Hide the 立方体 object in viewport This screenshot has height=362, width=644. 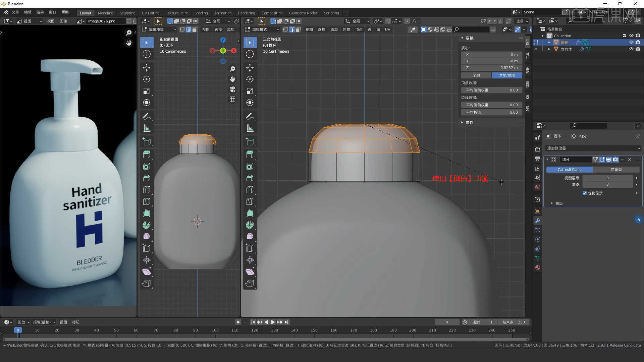tap(631, 49)
